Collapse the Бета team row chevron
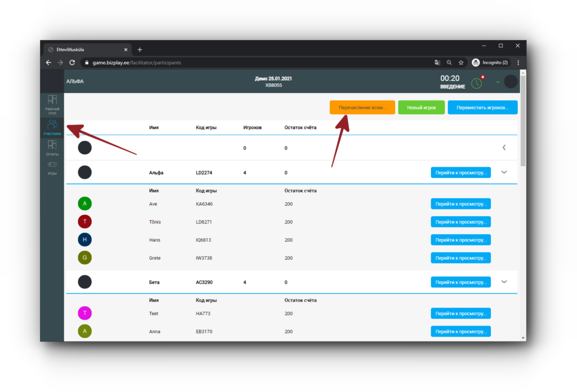This screenshot has width=577, height=392. pos(504,282)
